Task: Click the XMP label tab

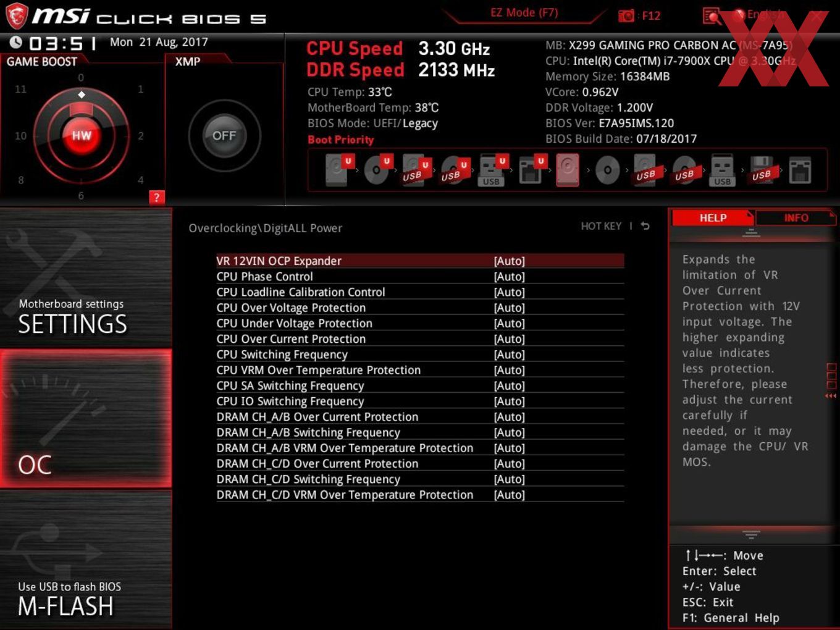Action: click(x=188, y=62)
